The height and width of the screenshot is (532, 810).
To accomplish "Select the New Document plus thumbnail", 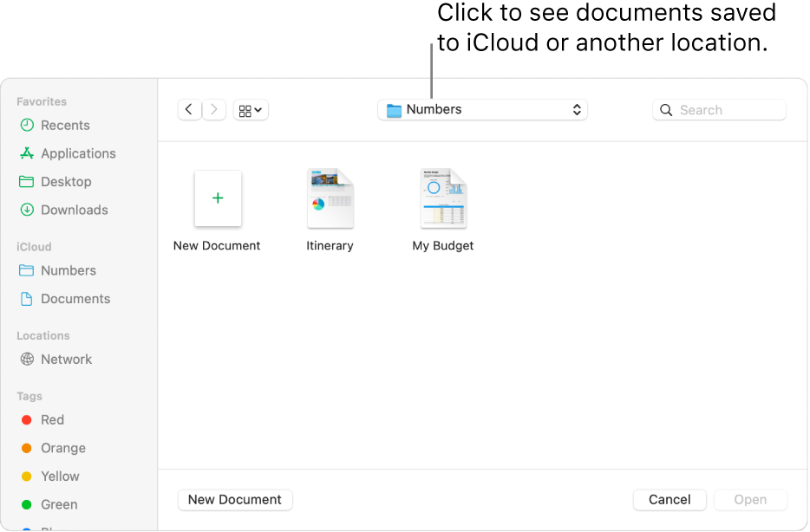I will coord(218,198).
